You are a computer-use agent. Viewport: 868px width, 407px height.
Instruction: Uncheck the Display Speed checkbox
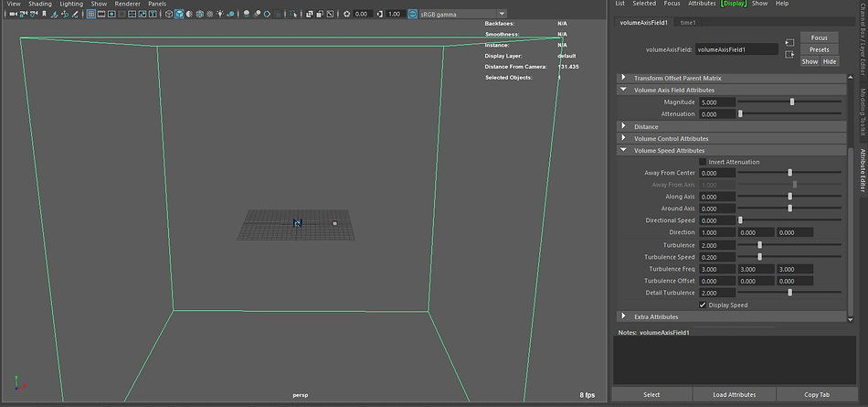(703, 305)
